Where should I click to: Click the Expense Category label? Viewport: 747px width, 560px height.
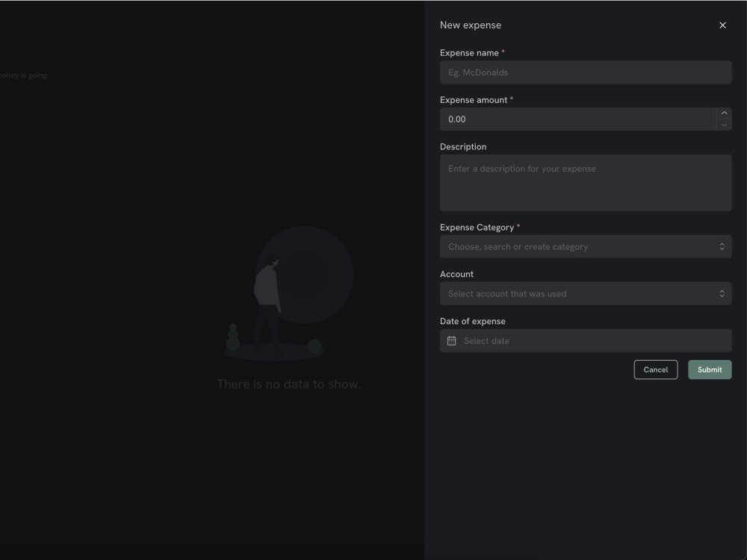coord(477,228)
